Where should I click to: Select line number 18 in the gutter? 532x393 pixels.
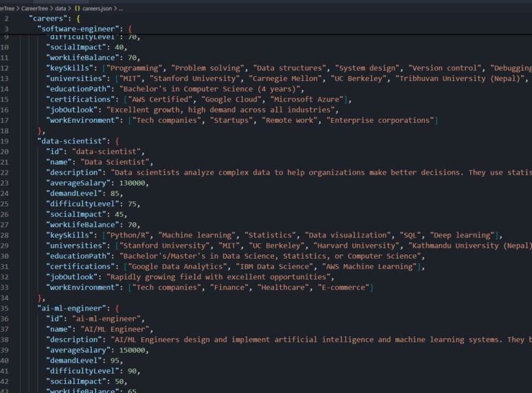[4, 131]
